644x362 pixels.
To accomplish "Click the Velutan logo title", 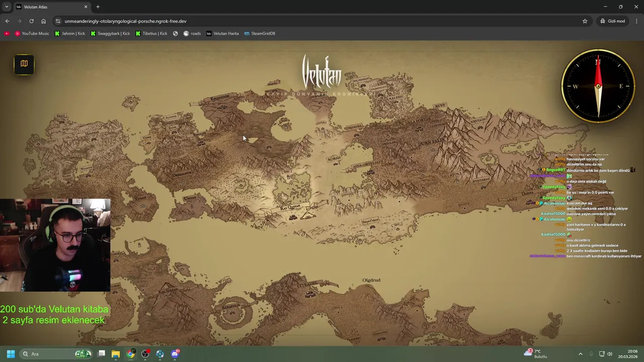I will click(322, 73).
